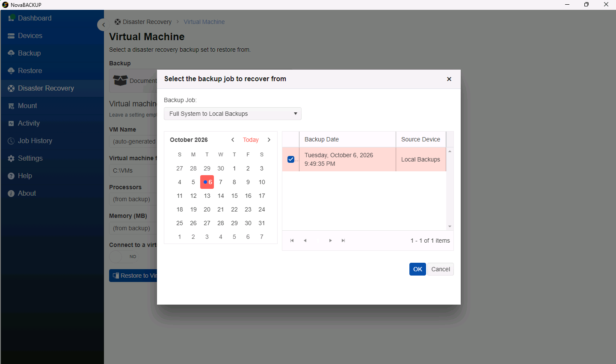Click the Activity icon in sidebar
The height and width of the screenshot is (364, 616).
(x=11, y=123)
